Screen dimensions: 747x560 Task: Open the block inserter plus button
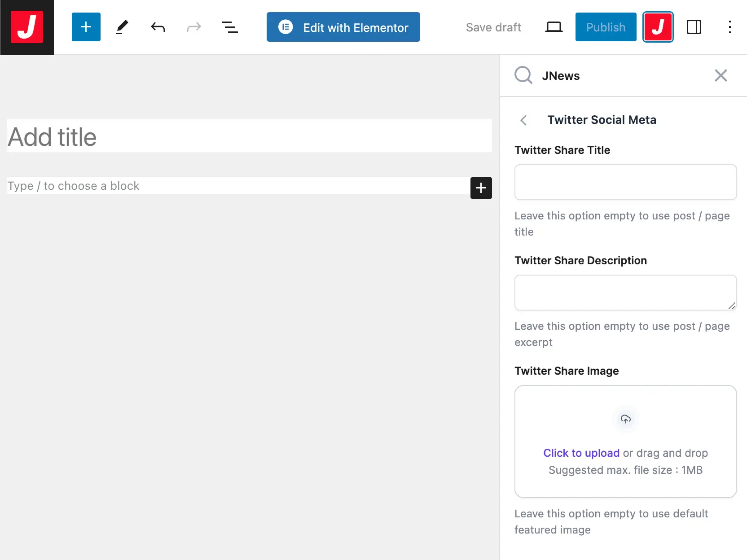86,27
